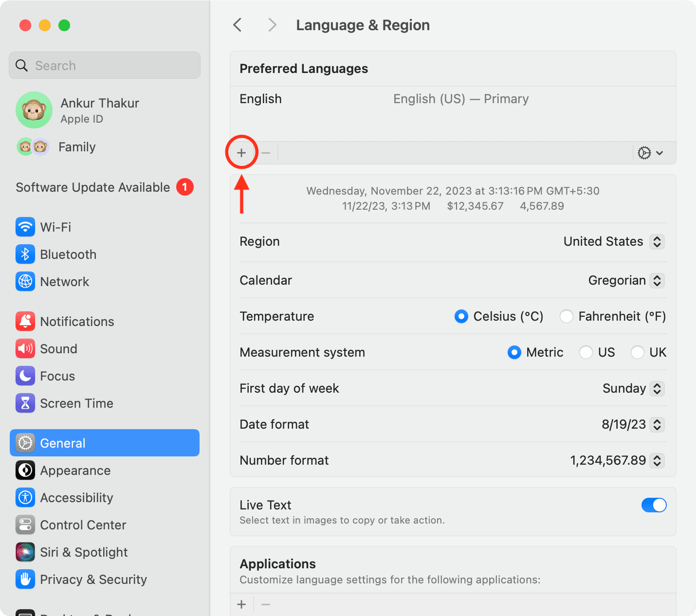
Task: Open the Wi-Fi settings icon
Action: pos(25,227)
